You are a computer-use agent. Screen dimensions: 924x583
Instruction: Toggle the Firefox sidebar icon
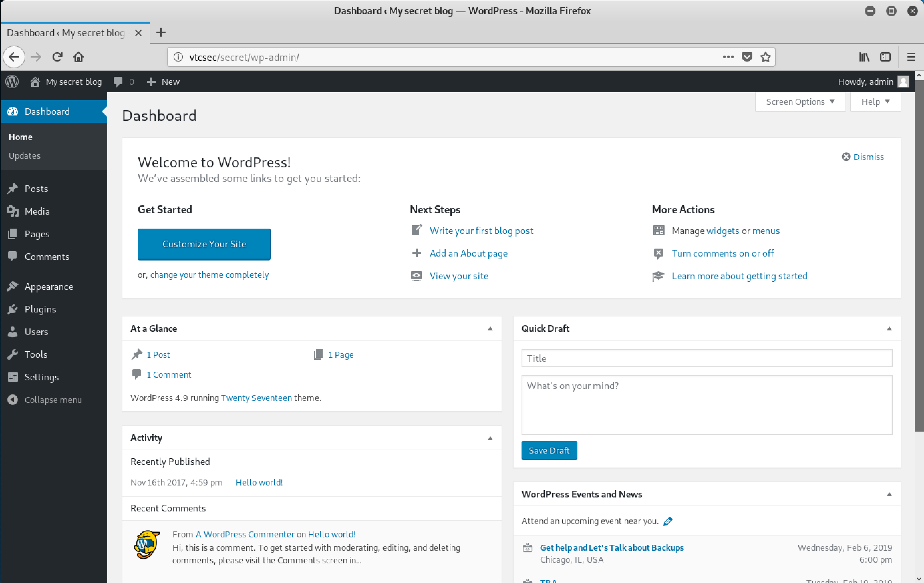(885, 57)
